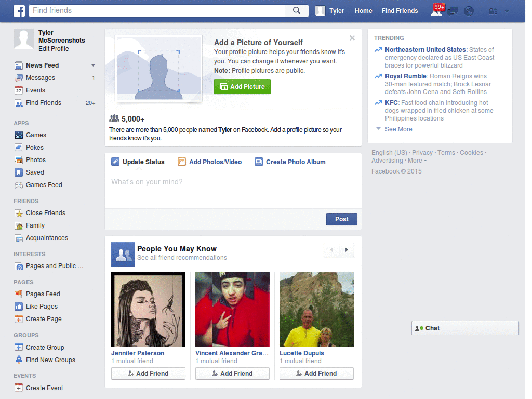This screenshot has width=532, height=399.
Task: Click the search magnifier icon
Action: point(297,10)
